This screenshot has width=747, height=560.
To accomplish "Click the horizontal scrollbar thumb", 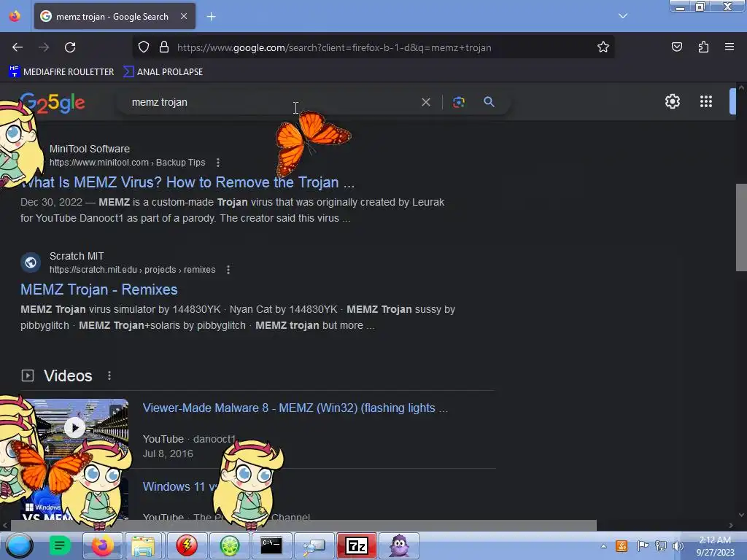I will tap(303, 525).
